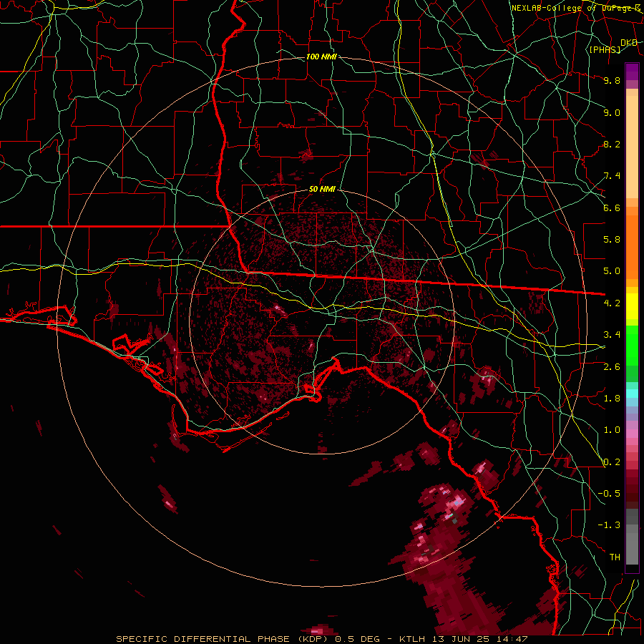Click the "DKB" label above the color bar
The width and height of the screenshot is (644, 644).
point(629,42)
